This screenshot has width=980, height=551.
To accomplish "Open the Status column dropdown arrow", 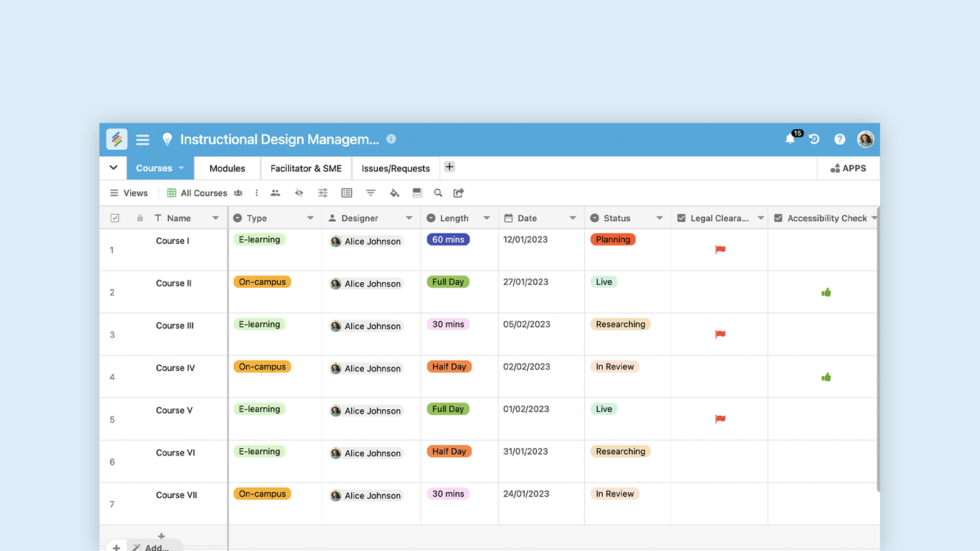I will (x=659, y=218).
